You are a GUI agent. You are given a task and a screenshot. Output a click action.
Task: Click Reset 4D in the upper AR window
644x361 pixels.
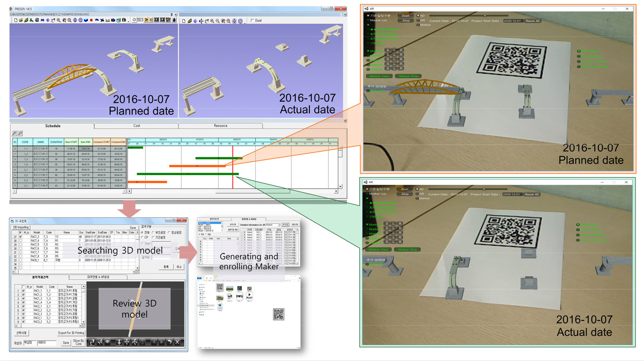point(533,21)
